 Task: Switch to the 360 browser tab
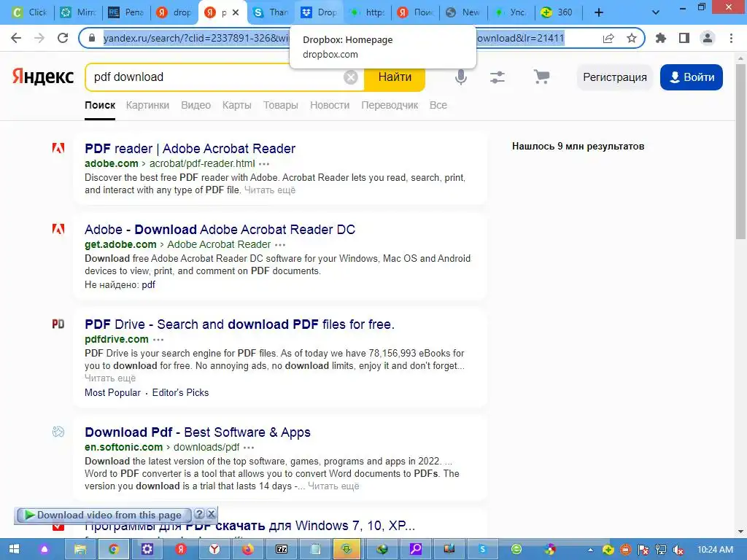(557, 12)
